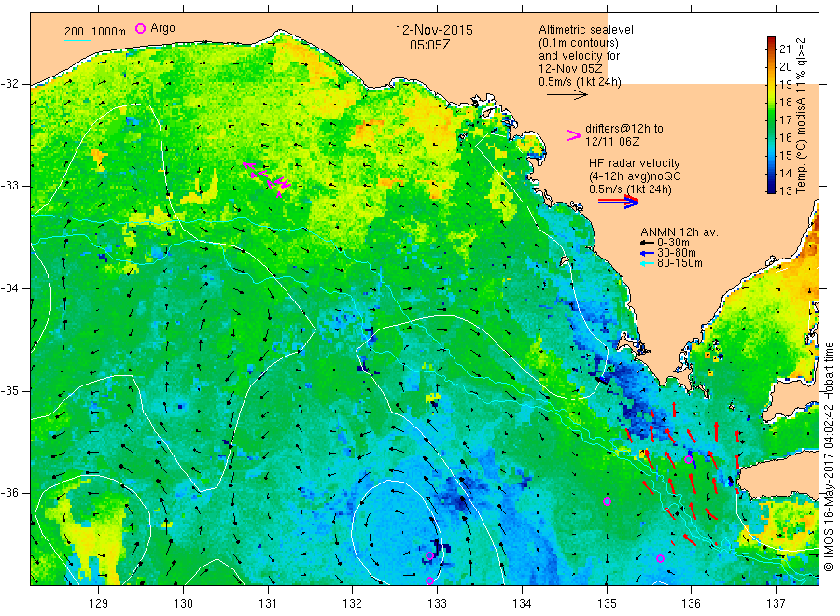Click the 137 longitude axis label
The image size is (840, 616).
pyautogui.click(x=776, y=604)
